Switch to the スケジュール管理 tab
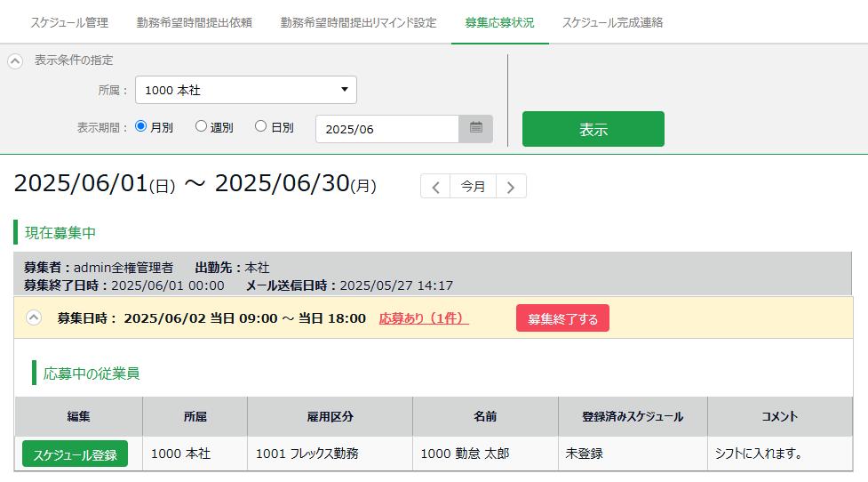The image size is (868, 482). pos(69,22)
